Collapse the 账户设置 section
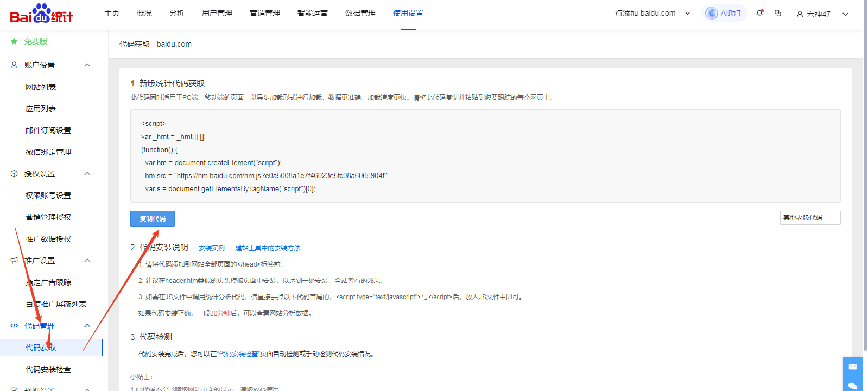The width and height of the screenshot is (868, 391). pyautogui.click(x=87, y=65)
